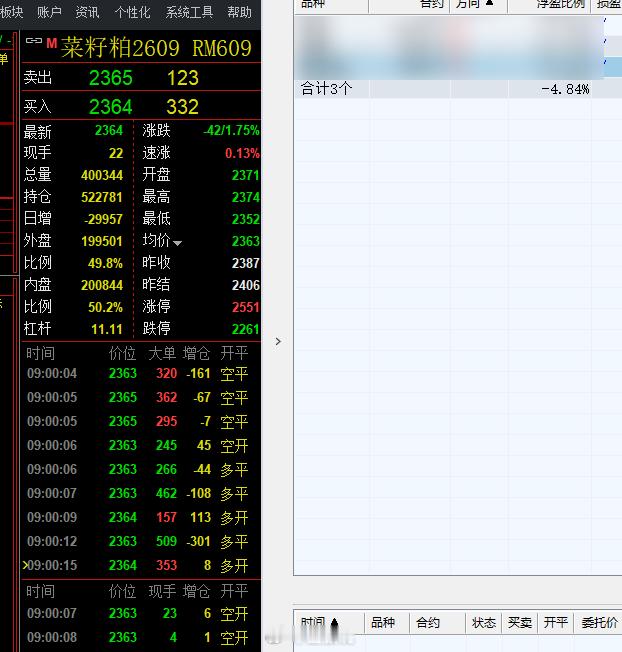Open the 帮助 menu
The height and width of the screenshot is (652, 622).
[x=239, y=12]
